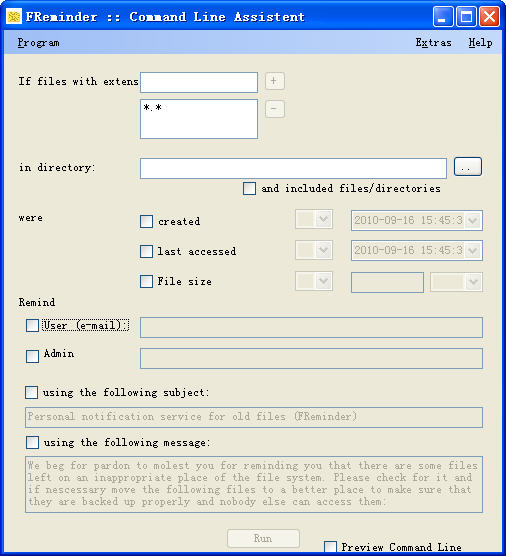Click the message body text area
This screenshot has height=556, width=506.
(254, 484)
